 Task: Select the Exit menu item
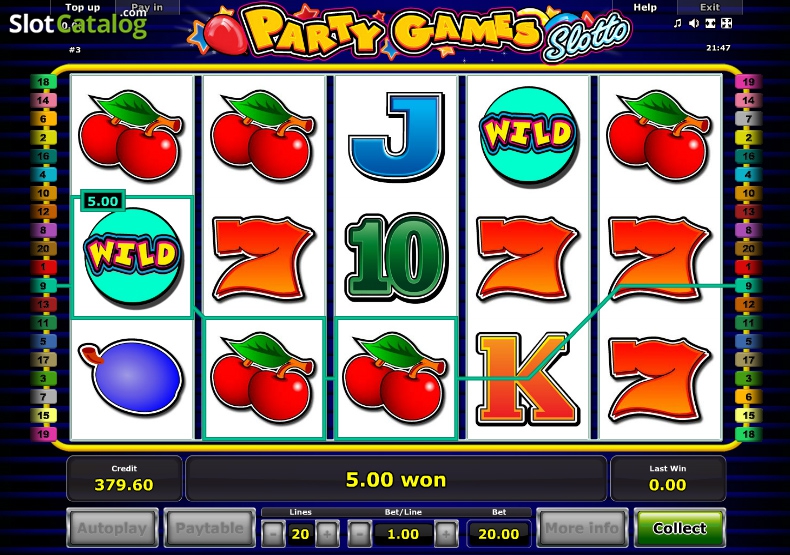[710, 7]
